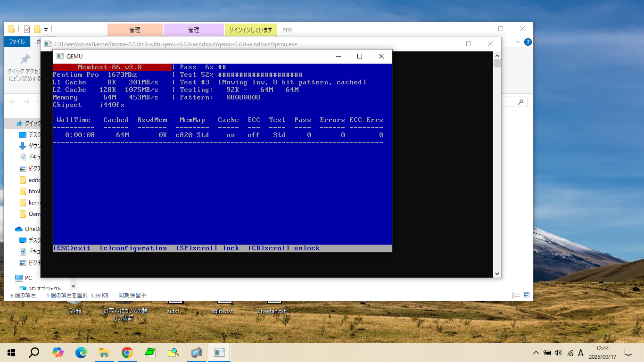Toggle the IME input mode indicator A
The height and width of the screenshot is (362, 644).
pyautogui.click(x=581, y=353)
